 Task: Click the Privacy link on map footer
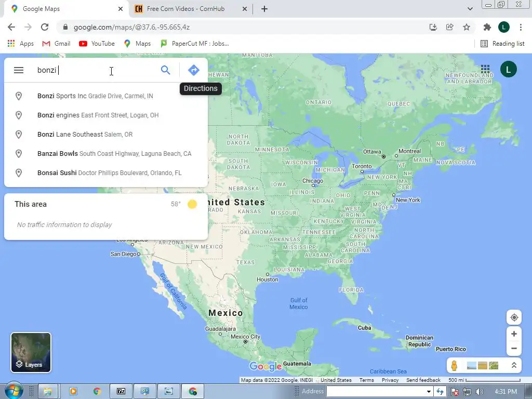(x=390, y=380)
